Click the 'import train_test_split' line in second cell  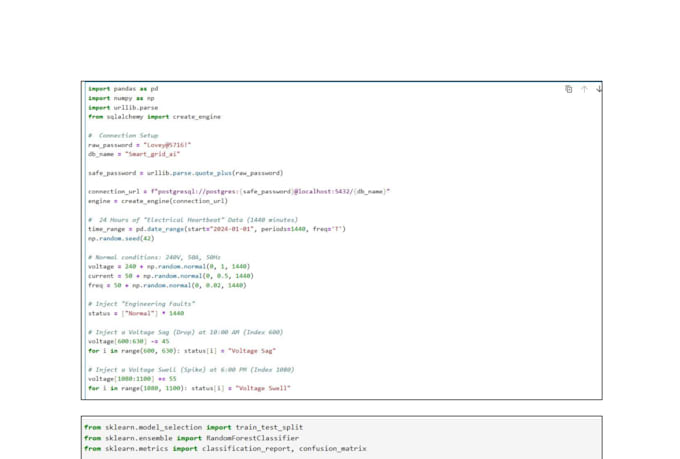pos(194,427)
